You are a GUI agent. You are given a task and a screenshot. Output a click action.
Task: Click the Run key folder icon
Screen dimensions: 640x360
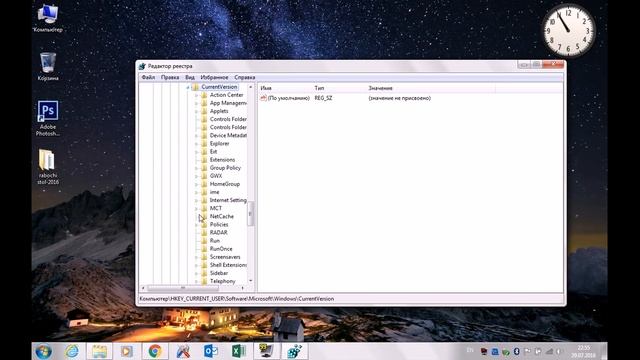click(204, 241)
